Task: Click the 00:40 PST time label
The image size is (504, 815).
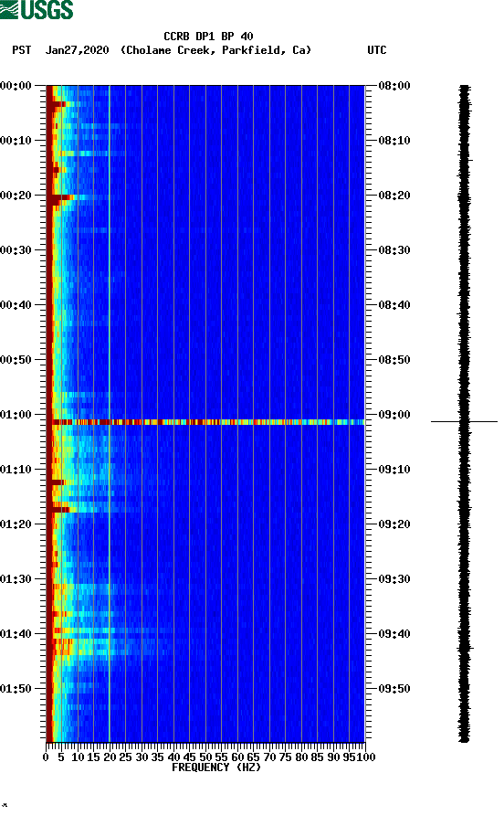Action: click(16, 305)
